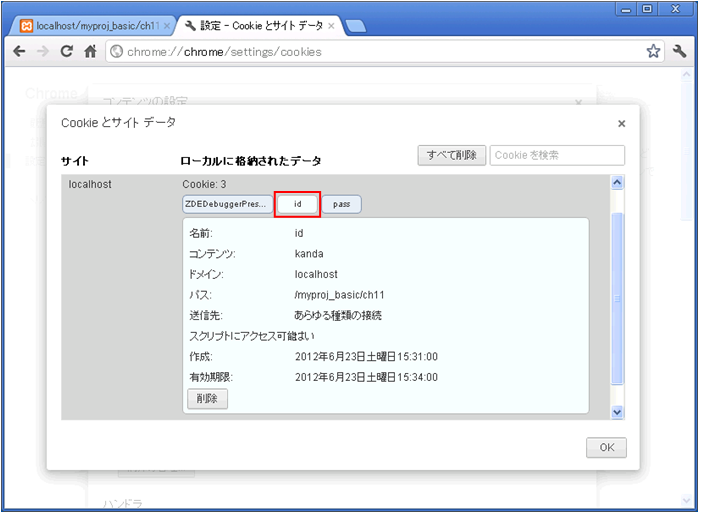
Task: Click the 削除 button for the id cookie
Action: click(207, 398)
